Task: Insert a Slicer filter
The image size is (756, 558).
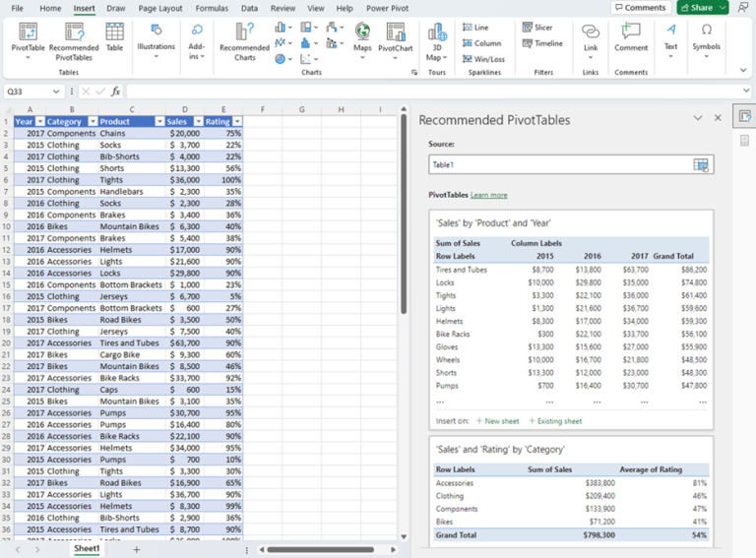Action: click(x=537, y=28)
